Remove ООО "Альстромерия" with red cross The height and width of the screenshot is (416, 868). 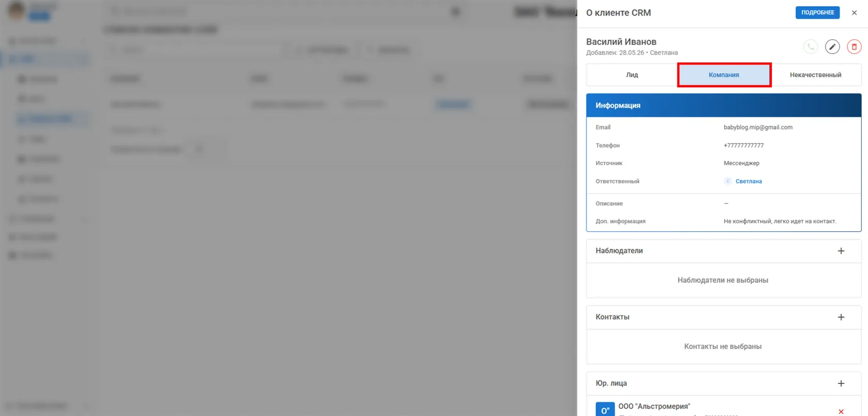click(x=841, y=411)
